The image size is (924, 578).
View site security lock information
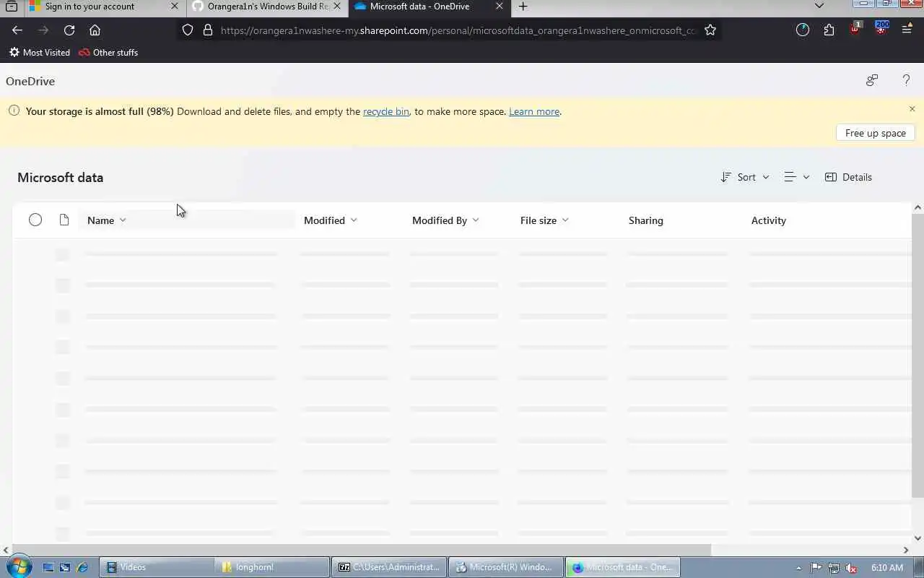[208, 30]
